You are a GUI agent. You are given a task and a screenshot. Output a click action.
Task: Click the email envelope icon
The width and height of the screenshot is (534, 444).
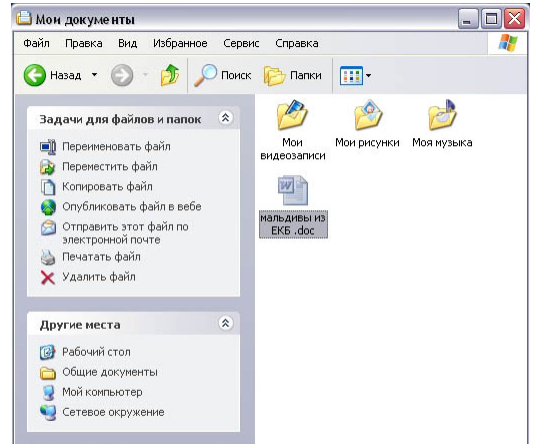pos(48,227)
